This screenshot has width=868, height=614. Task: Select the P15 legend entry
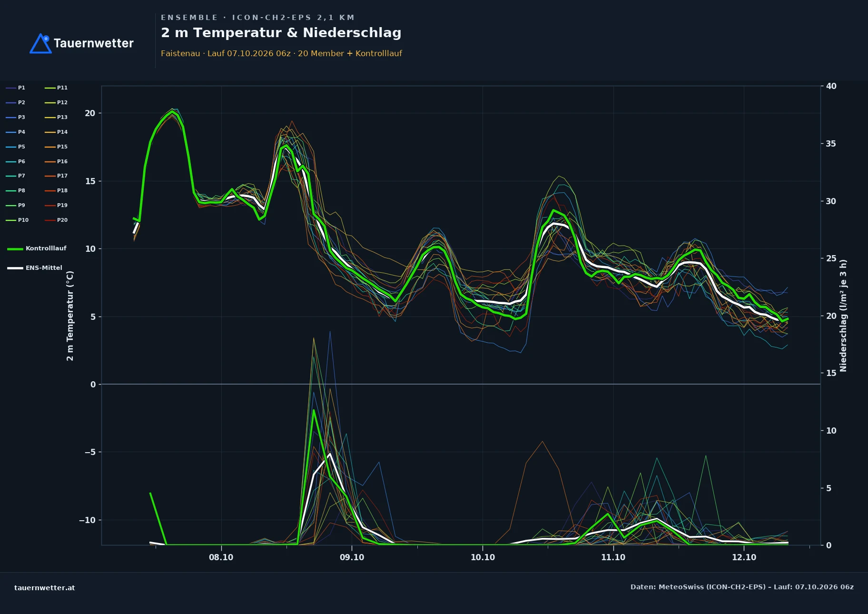click(x=56, y=147)
